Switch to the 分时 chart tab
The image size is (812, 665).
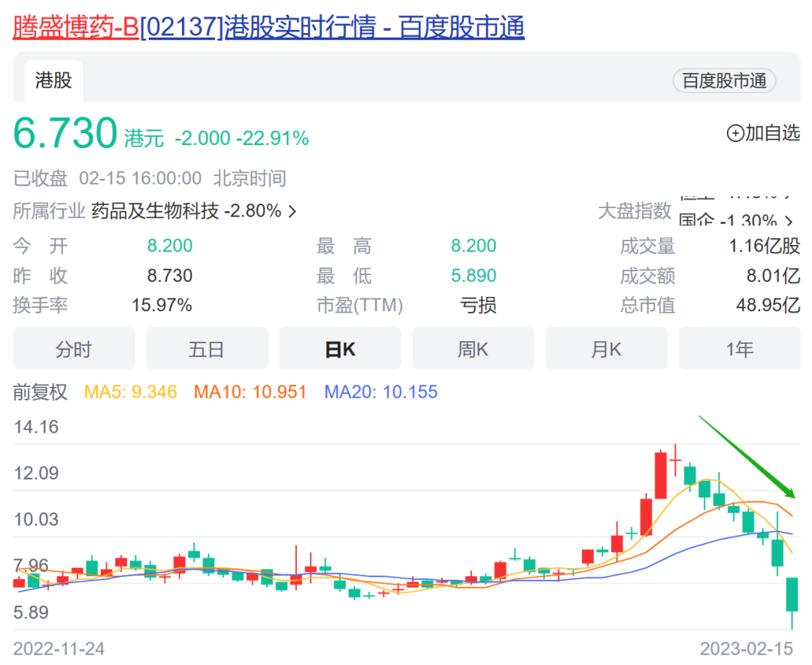[74, 349]
